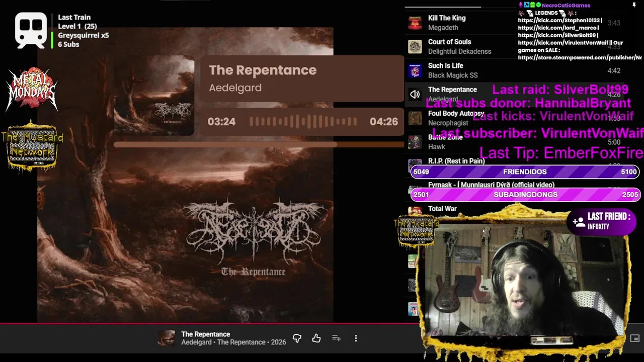Viewport: 644px width, 362px height.
Task: Click the audio waveform between the timestamps
Action: tap(303, 122)
